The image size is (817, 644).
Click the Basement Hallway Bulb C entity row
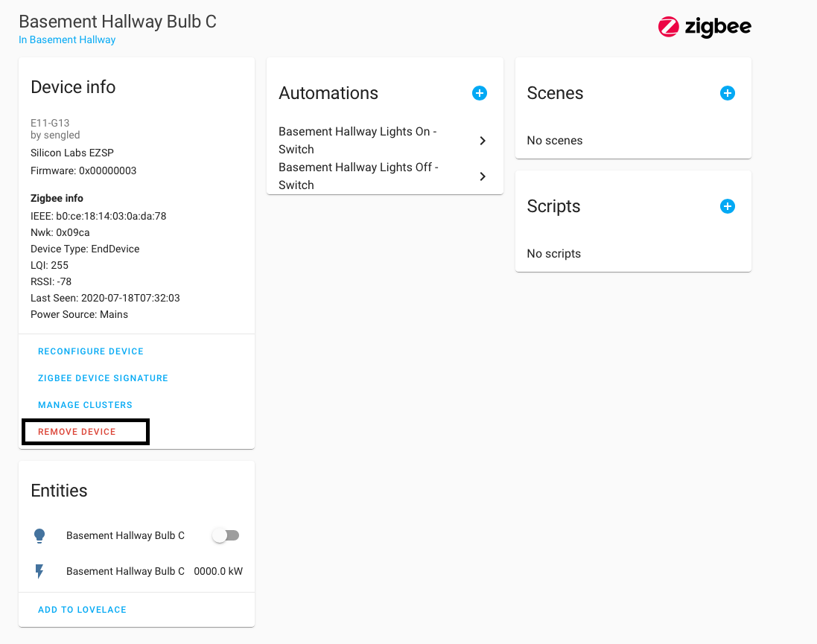[124, 535]
